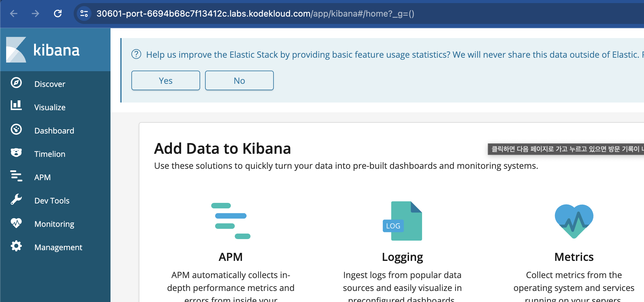
Task: Click 'Use these solutions to quickly turn' subtitle
Action: (x=346, y=166)
